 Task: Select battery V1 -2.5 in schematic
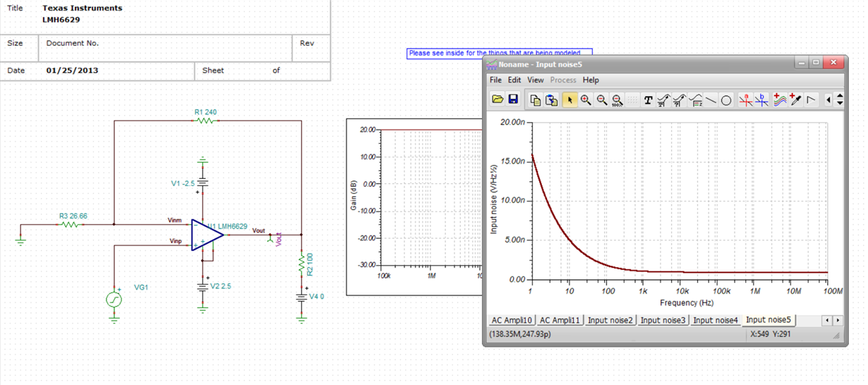[203, 183]
